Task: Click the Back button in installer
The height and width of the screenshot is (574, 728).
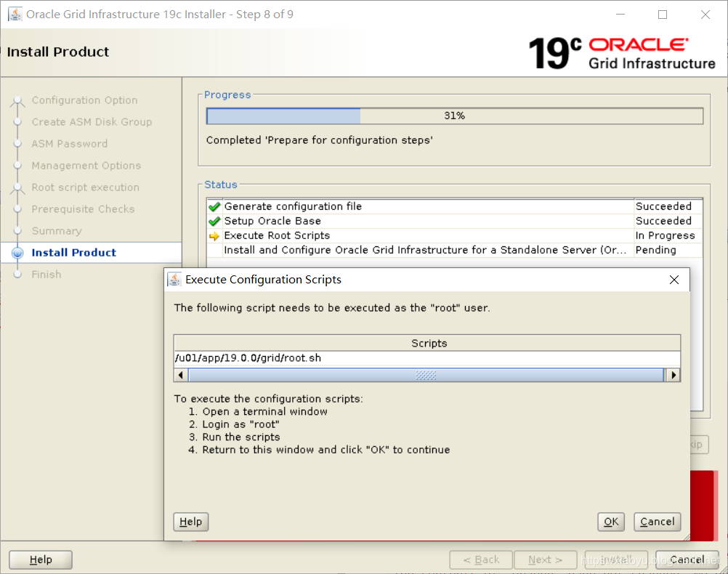Action: [481, 559]
